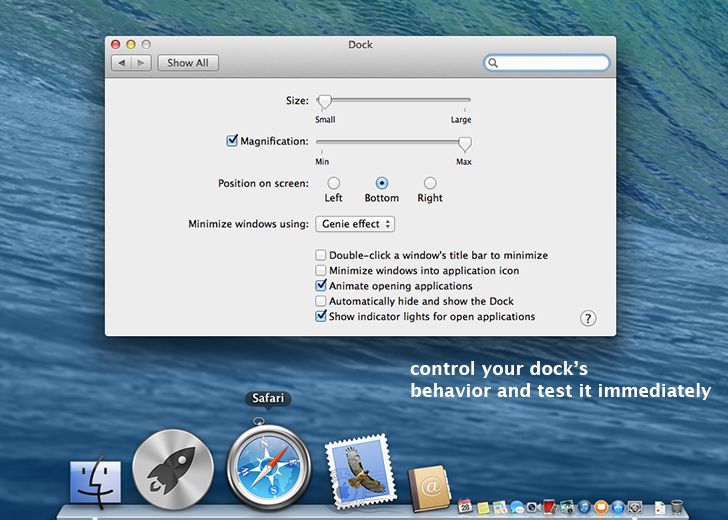Open iBooks orange book icon
728x520 pixels.
pos(601,507)
